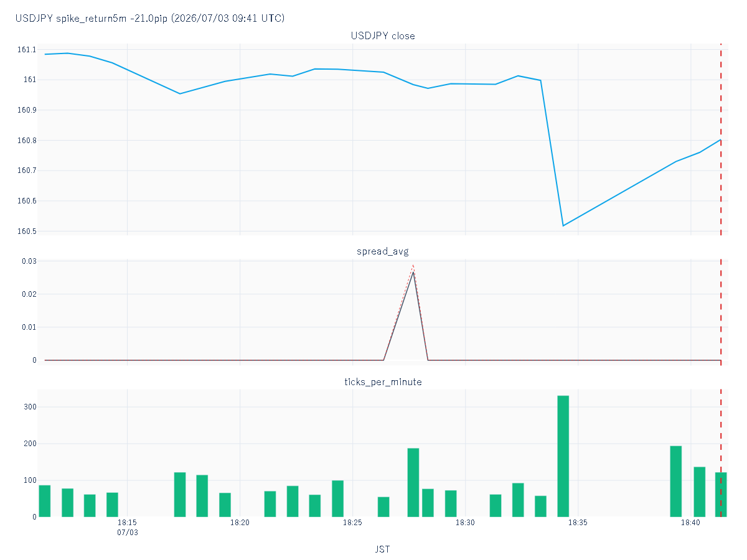Click the 18:30 time axis label

tap(465, 523)
